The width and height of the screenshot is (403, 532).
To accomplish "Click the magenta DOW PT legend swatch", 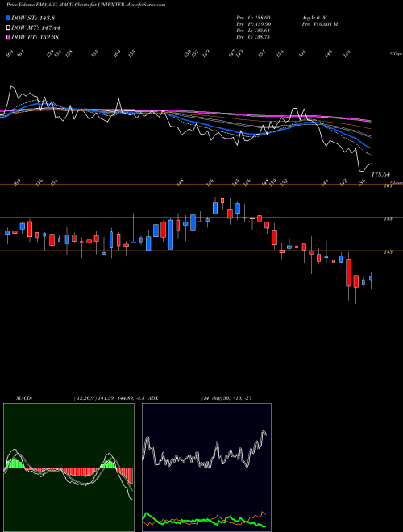I will [8, 37].
